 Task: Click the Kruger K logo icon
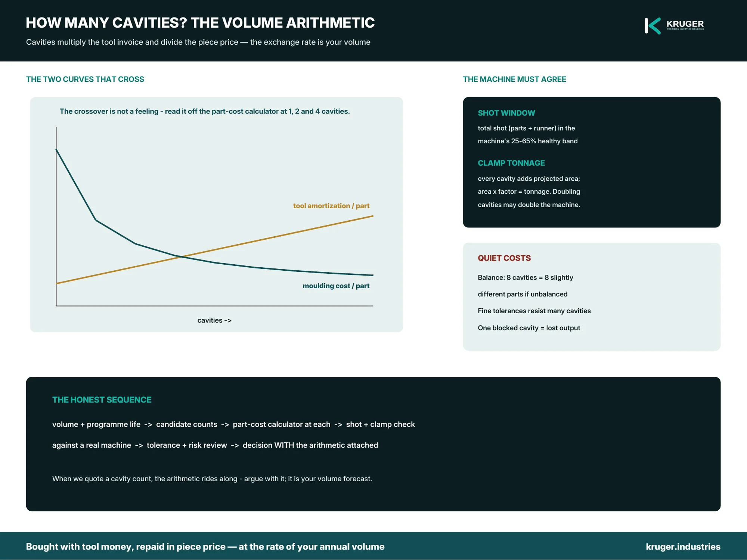(653, 26)
